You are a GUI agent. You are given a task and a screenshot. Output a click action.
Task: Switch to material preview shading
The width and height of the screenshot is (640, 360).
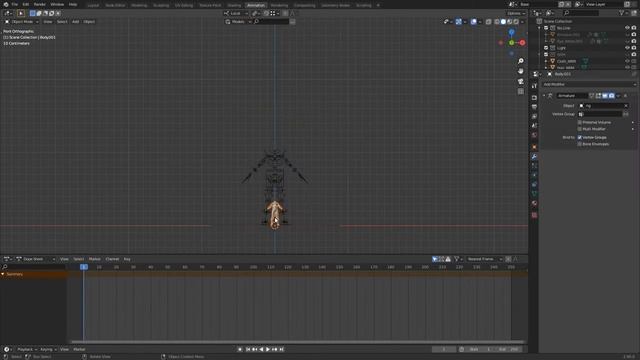pyautogui.click(x=509, y=22)
